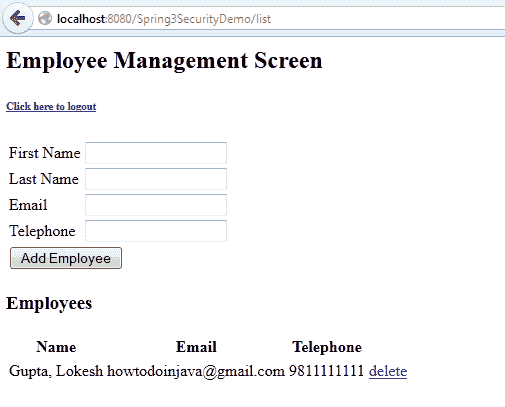The height and width of the screenshot is (407, 505).
Task: Focus the Email input field
Action: click(156, 205)
